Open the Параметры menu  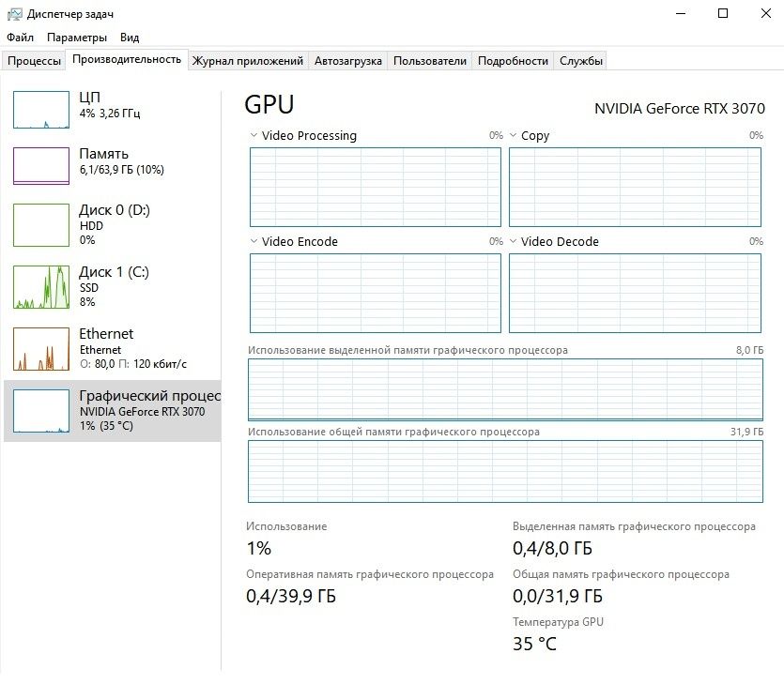click(x=77, y=38)
